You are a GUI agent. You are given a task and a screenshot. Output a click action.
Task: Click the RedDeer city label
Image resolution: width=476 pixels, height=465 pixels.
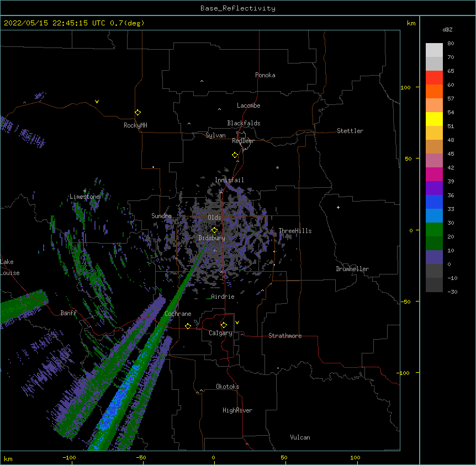(x=243, y=141)
